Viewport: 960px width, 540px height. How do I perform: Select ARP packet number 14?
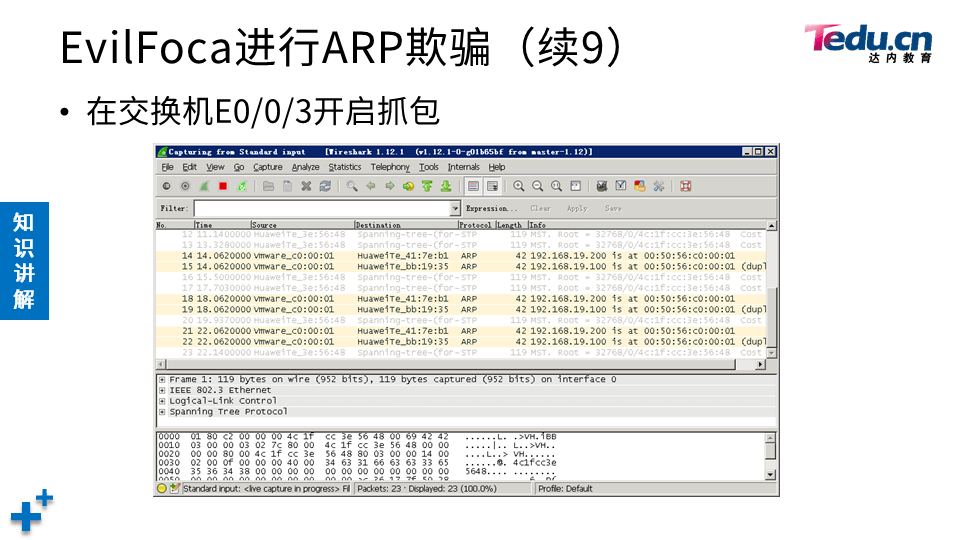[x=461, y=256]
